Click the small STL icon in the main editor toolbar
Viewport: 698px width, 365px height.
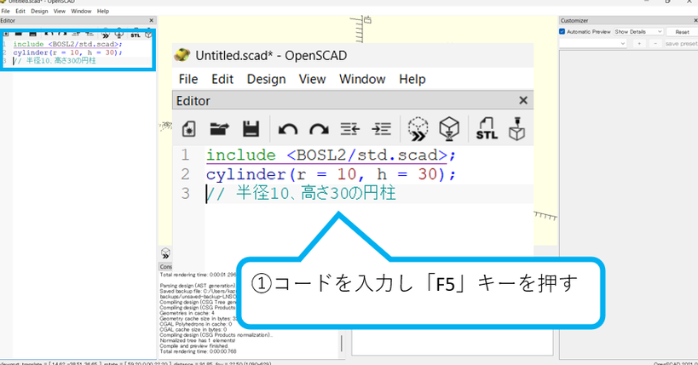click(x=135, y=35)
